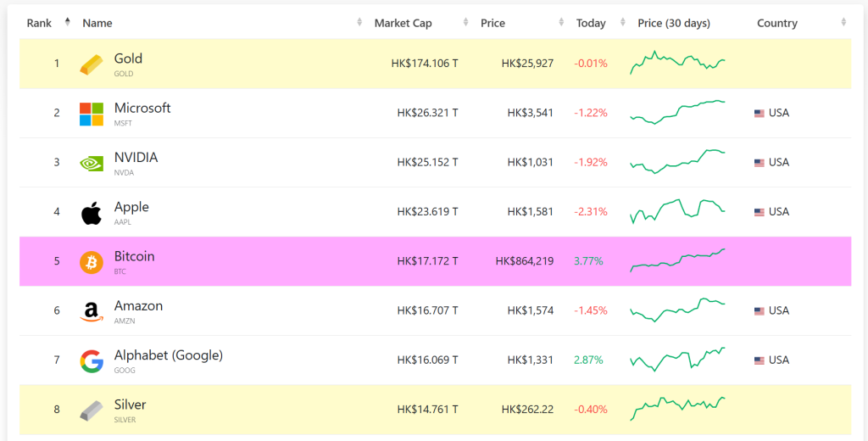This screenshot has width=868, height=441.
Task: Click Gold price HK$25,927
Action: click(527, 63)
